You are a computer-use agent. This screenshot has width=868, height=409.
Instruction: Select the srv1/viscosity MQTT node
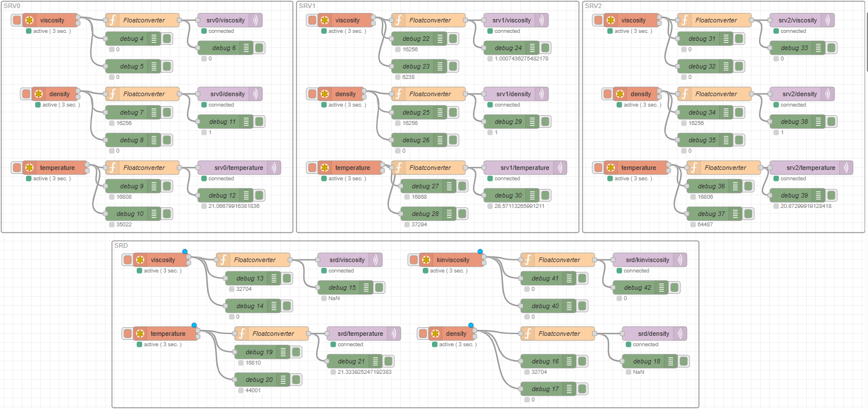[516, 20]
